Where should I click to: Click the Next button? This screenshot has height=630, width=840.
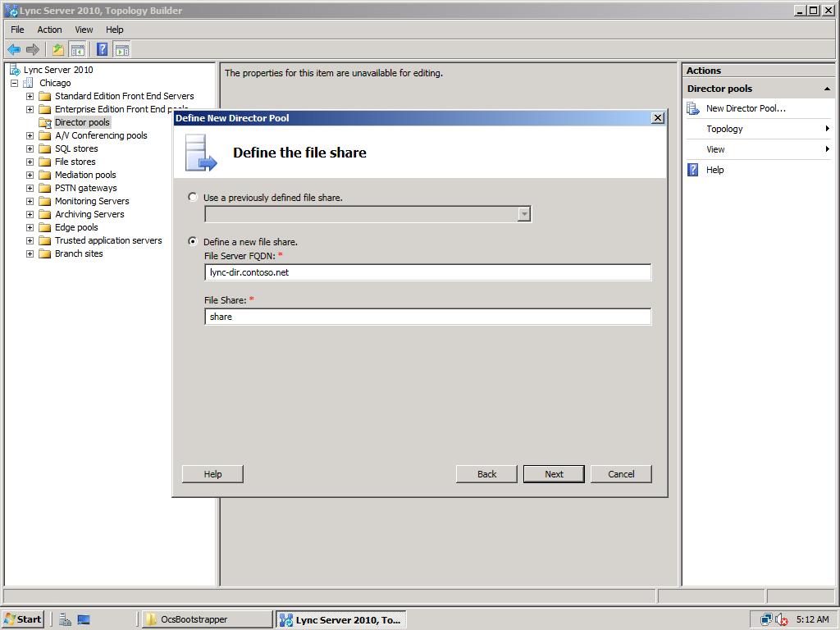[554, 474]
